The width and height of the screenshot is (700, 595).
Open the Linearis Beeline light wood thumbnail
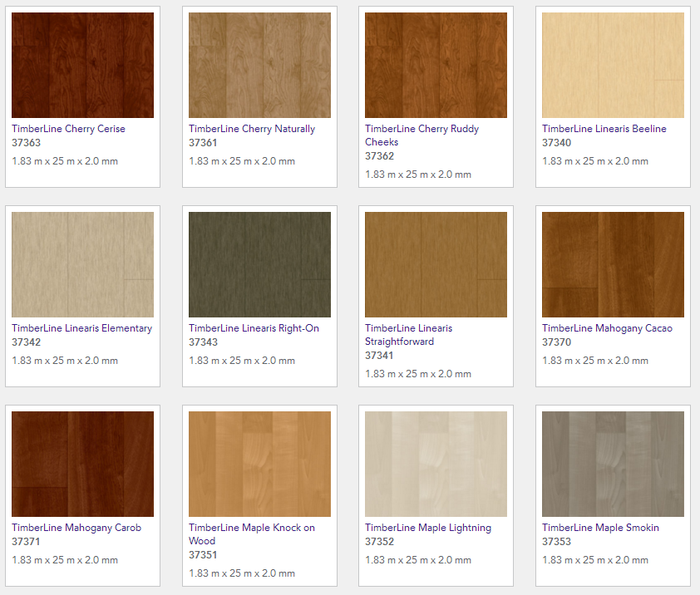click(x=613, y=65)
